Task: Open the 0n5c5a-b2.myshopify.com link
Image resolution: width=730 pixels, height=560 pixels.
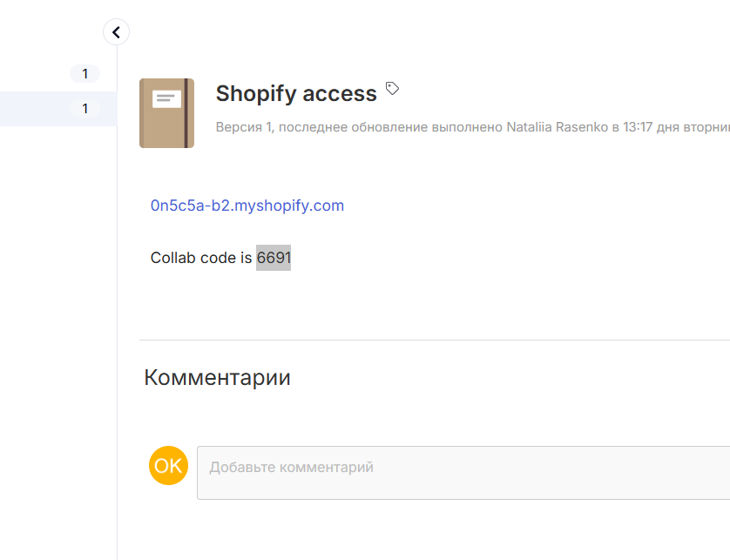Action: coord(247,206)
